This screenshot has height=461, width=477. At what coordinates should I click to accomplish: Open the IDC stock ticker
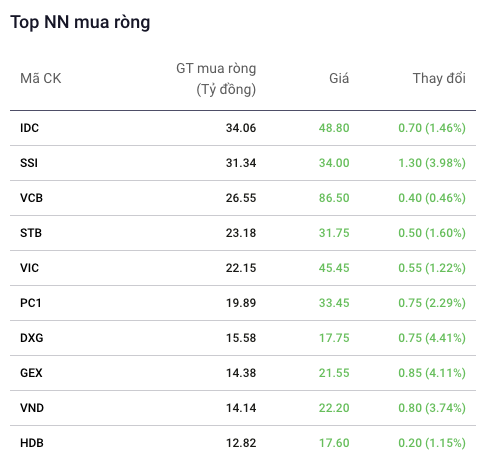click(29, 128)
